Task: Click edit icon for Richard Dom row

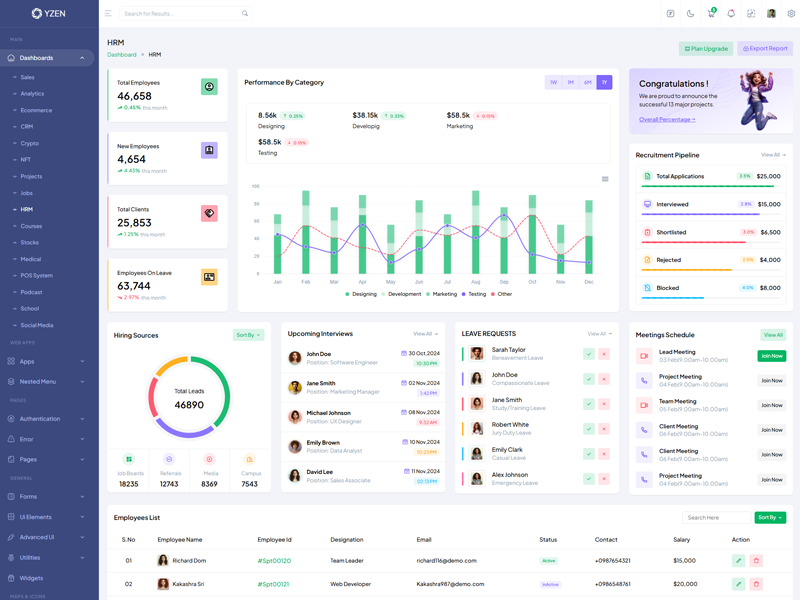Action: click(x=738, y=561)
